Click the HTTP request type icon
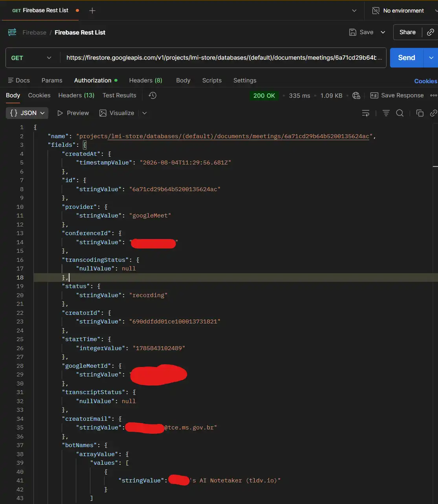The height and width of the screenshot is (504, 438). pyautogui.click(x=12, y=32)
